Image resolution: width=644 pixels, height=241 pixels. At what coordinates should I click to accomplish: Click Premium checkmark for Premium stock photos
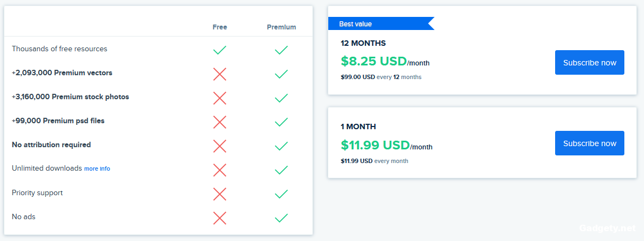pos(281,98)
